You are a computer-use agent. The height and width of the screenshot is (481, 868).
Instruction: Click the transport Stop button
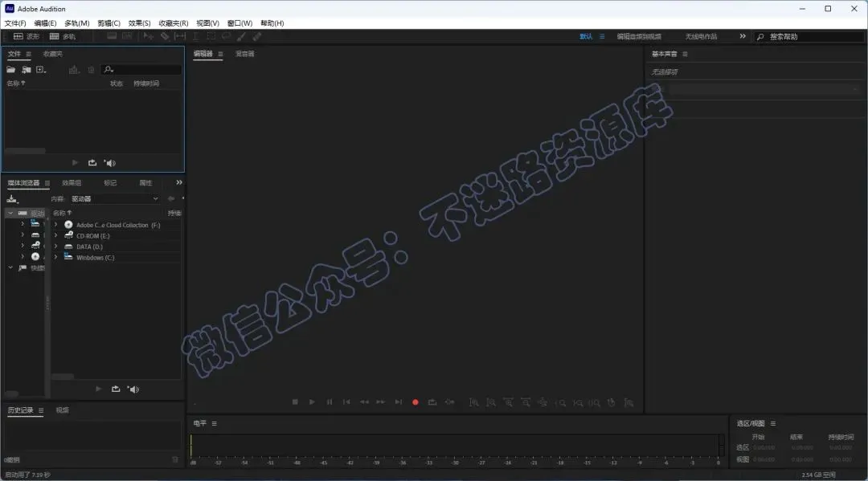click(295, 402)
